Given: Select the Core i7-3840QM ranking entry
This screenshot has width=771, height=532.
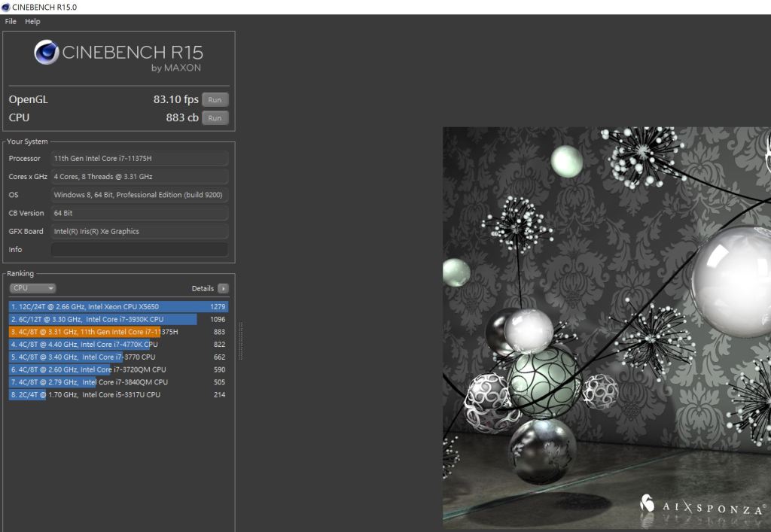Looking at the screenshot, I should coord(118,382).
